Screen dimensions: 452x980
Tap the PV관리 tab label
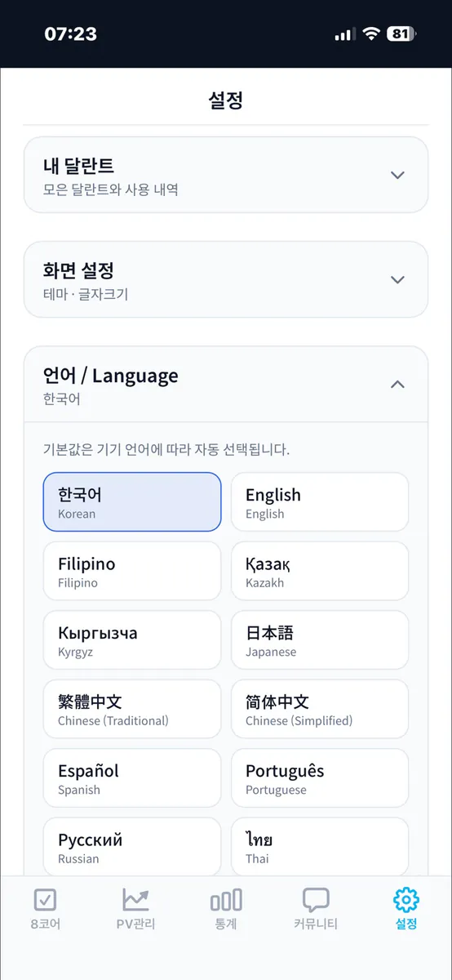tap(135, 924)
